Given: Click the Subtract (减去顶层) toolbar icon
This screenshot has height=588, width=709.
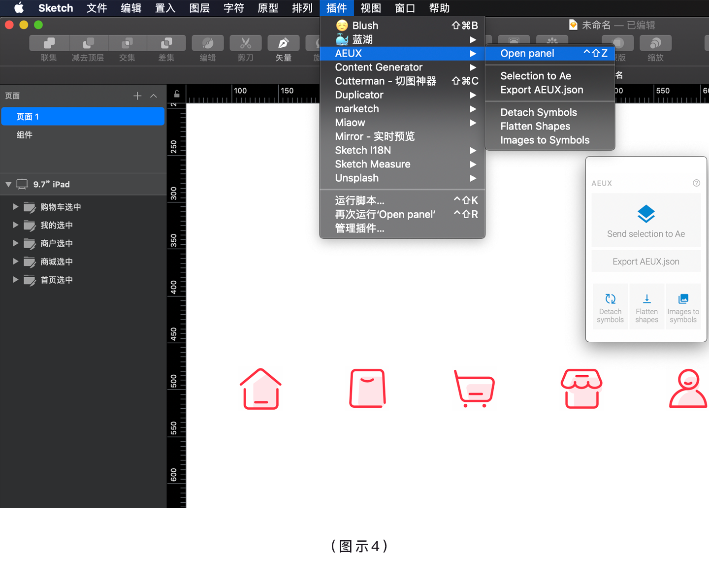Looking at the screenshot, I should pos(89,43).
